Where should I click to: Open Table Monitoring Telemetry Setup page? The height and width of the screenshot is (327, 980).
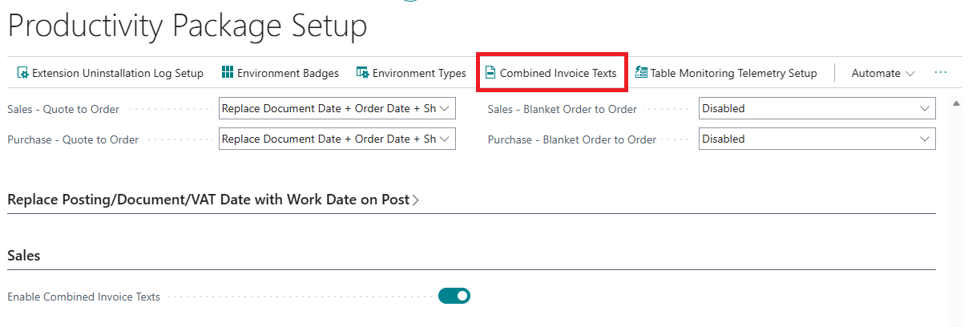pyautogui.click(x=733, y=73)
